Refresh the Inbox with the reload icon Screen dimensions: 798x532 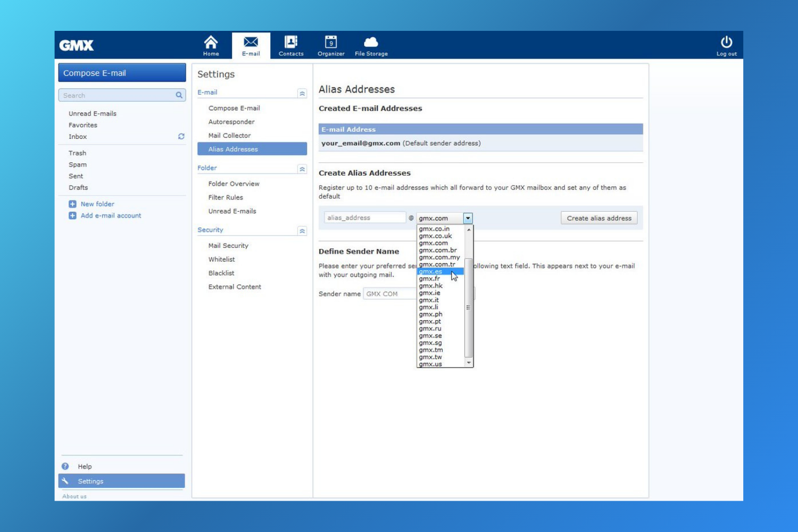point(181,137)
